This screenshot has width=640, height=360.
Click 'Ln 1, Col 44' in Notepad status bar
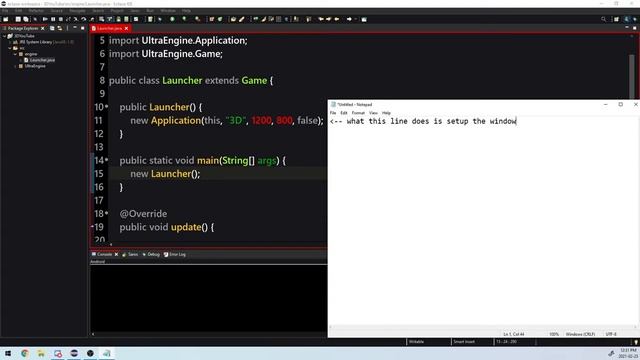[x=513, y=334]
